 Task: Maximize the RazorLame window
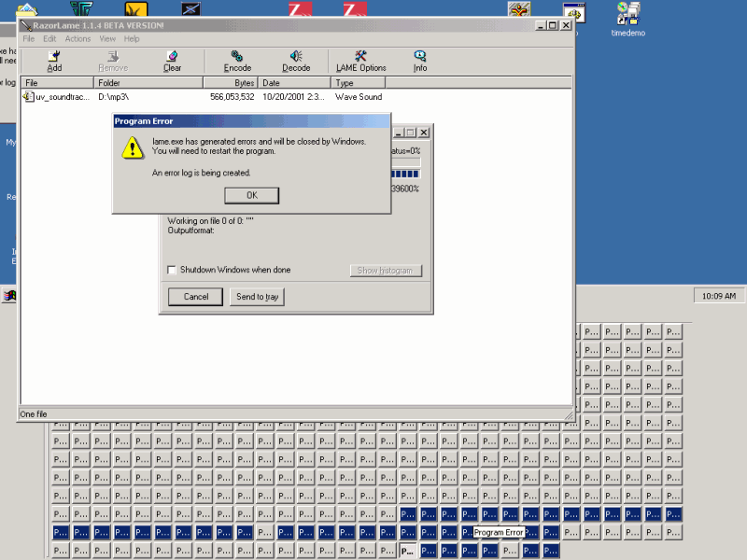pyautogui.click(x=553, y=25)
